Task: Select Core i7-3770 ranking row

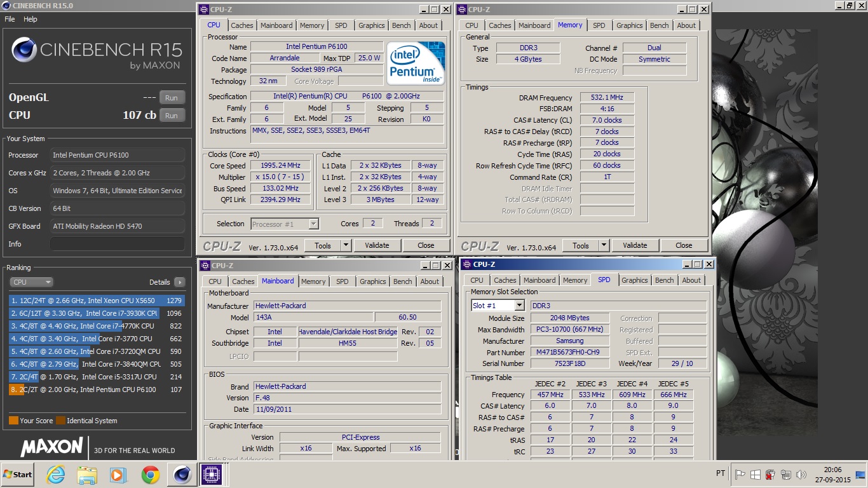Action: point(97,339)
